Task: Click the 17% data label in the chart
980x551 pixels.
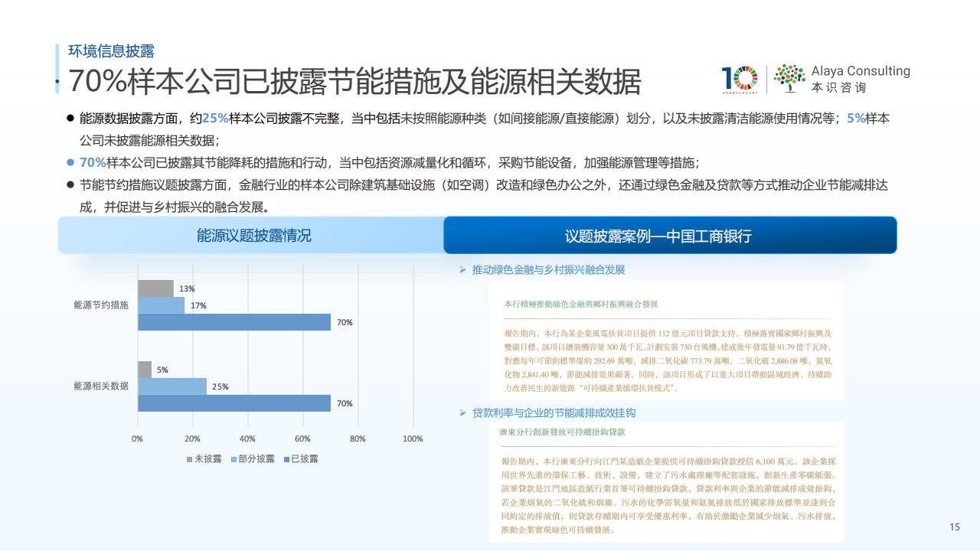Action: pyautogui.click(x=198, y=305)
